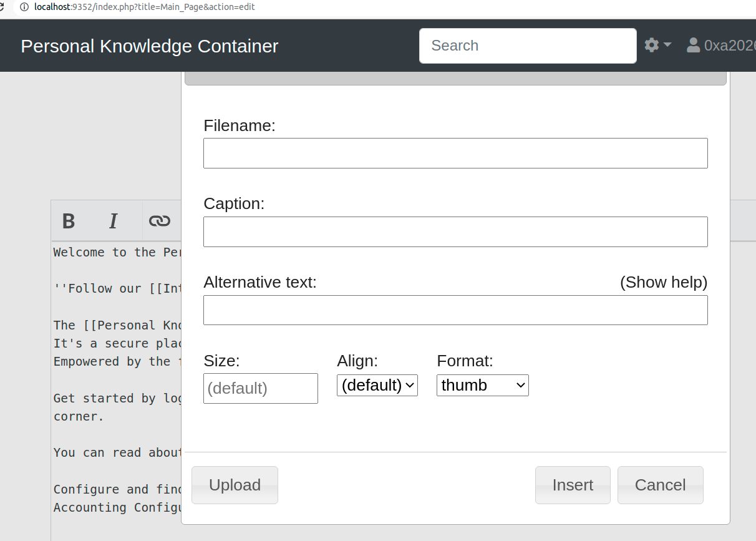Click the Upload button
This screenshot has height=541, width=756.
pos(235,485)
